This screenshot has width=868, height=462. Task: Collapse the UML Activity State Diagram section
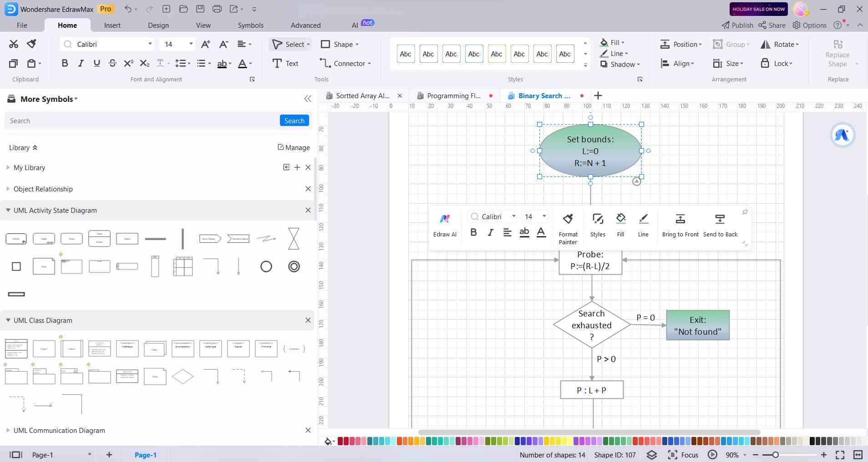click(8, 210)
